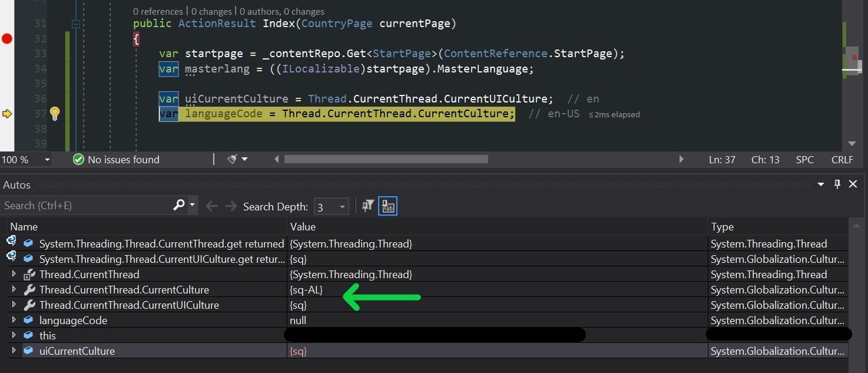The image size is (868, 373).
Task: Click the Type column header
Action: [722, 226]
